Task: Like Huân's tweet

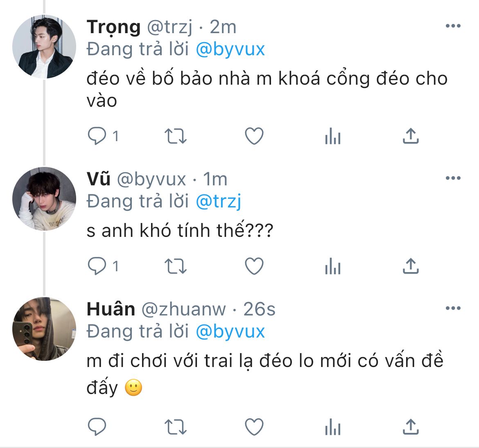Action: click(x=254, y=427)
